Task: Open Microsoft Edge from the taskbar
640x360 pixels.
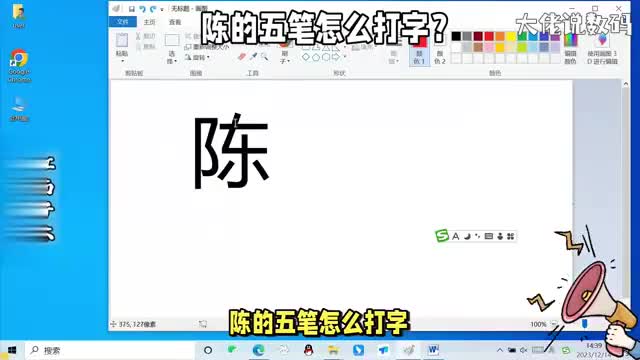Action: click(x=258, y=350)
